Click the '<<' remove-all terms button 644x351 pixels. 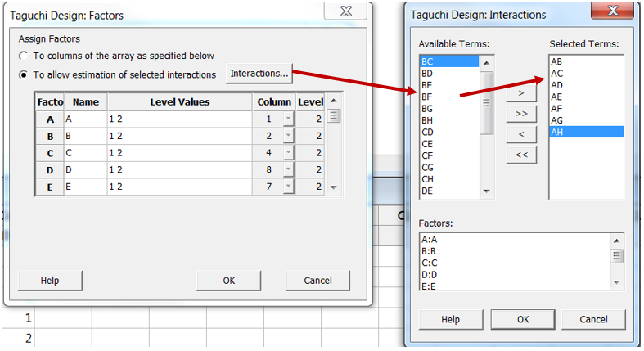pyautogui.click(x=521, y=154)
